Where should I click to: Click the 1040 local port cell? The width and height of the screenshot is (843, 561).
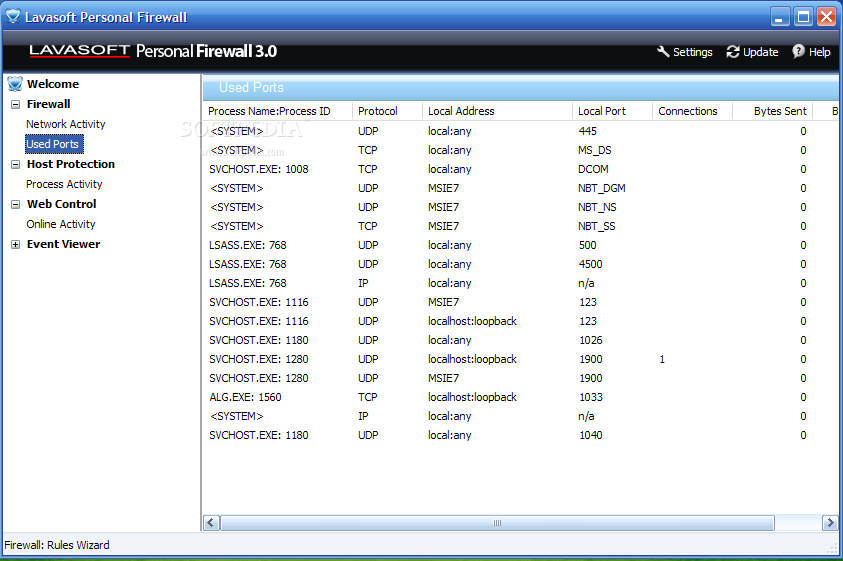coord(591,435)
